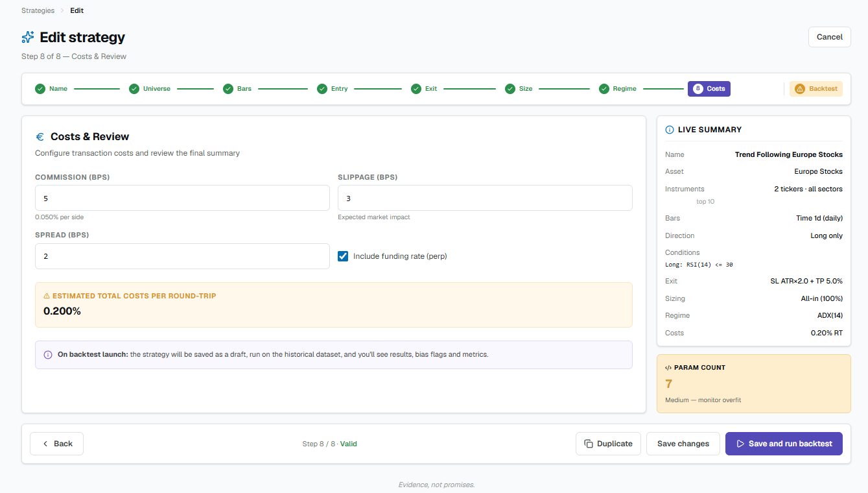Duplicate the strategy

tap(608, 444)
